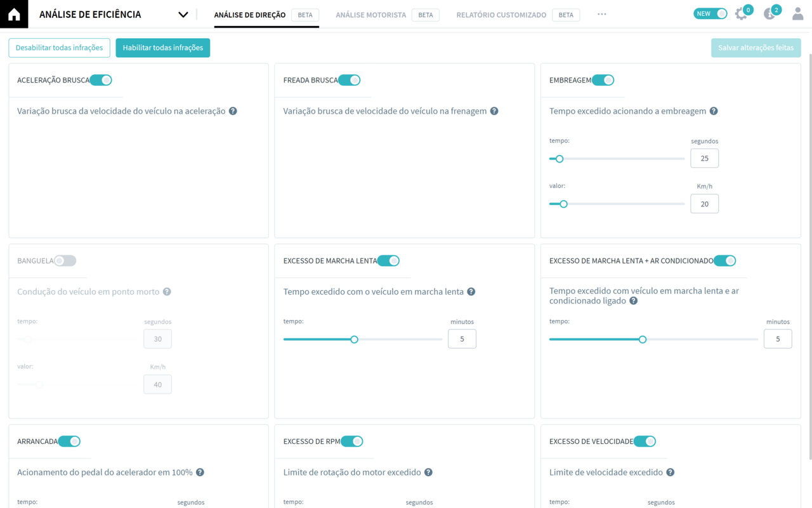This screenshot has width=812, height=508.
Task: Click the Habilitar todas infrações button
Action: point(162,48)
